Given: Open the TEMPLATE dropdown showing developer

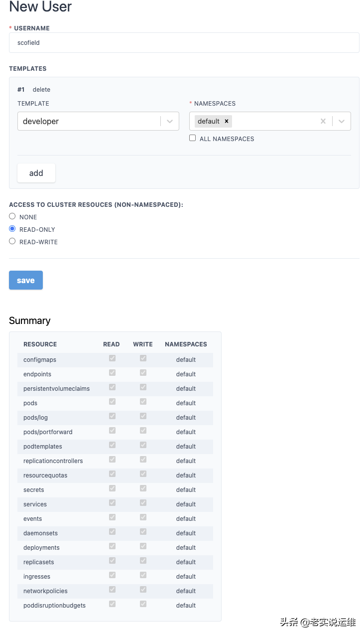Looking at the screenshot, I should tap(169, 121).
